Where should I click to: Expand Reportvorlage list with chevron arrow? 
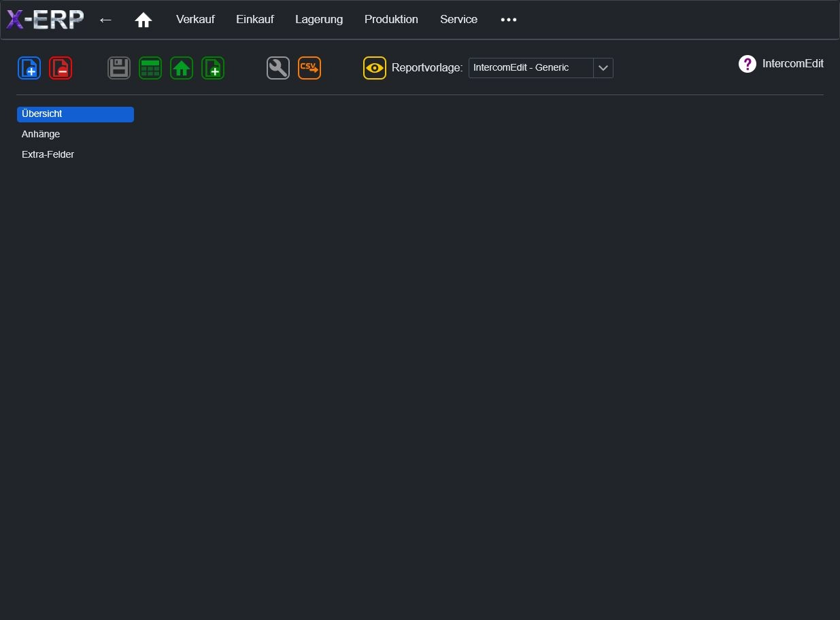(x=603, y=68)
